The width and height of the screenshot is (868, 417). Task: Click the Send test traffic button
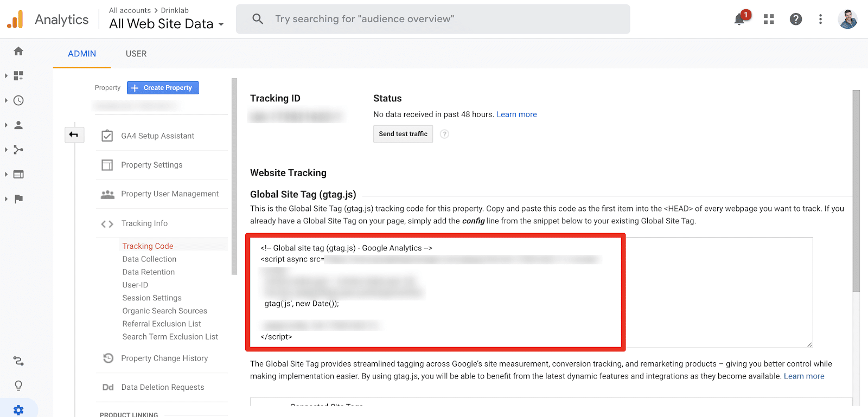(x=403, y=134)
